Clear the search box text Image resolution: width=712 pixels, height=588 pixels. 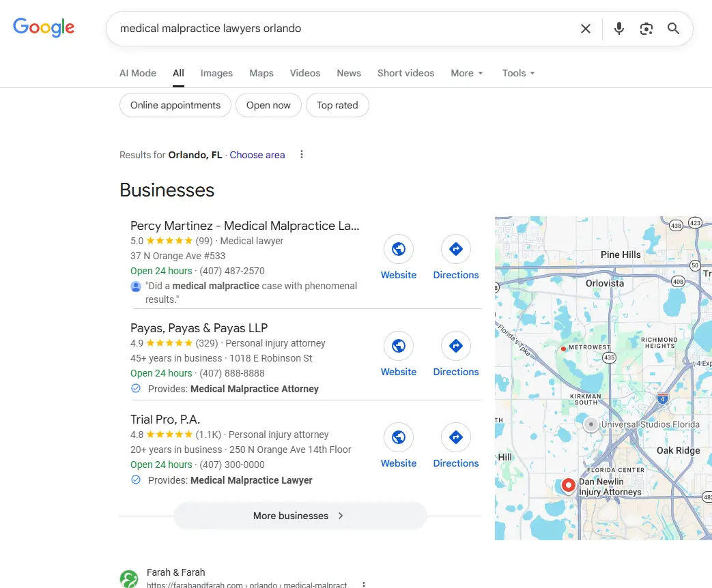click(x=585, y=29)
